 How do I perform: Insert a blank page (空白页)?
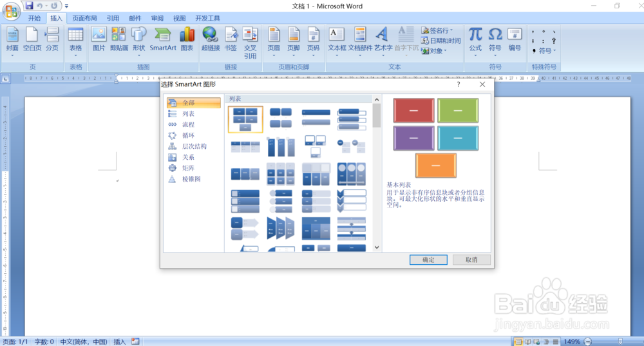pos(32,40)
